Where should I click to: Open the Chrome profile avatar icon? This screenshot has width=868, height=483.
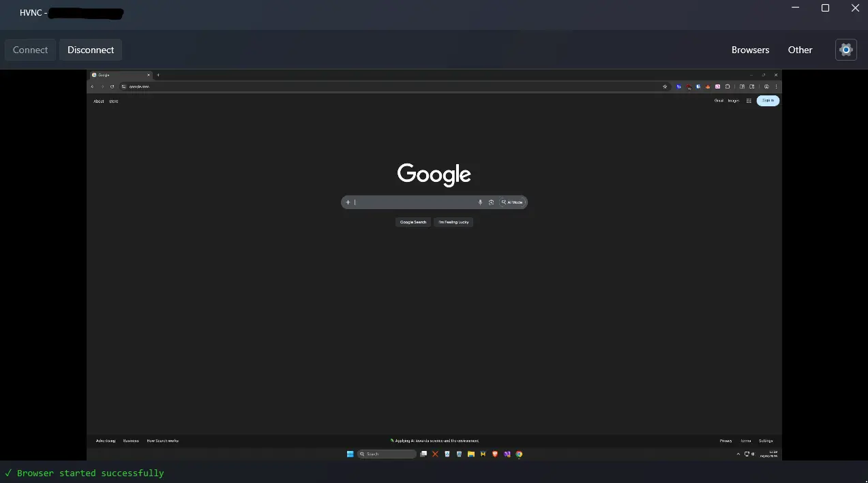[766, 87]
